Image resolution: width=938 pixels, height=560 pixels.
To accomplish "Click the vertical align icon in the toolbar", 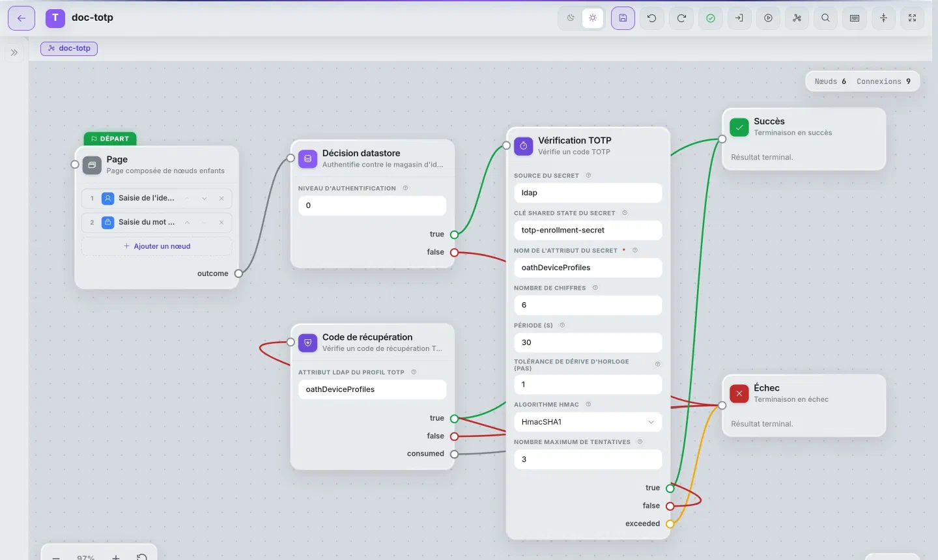I will (x=884, y=18).
